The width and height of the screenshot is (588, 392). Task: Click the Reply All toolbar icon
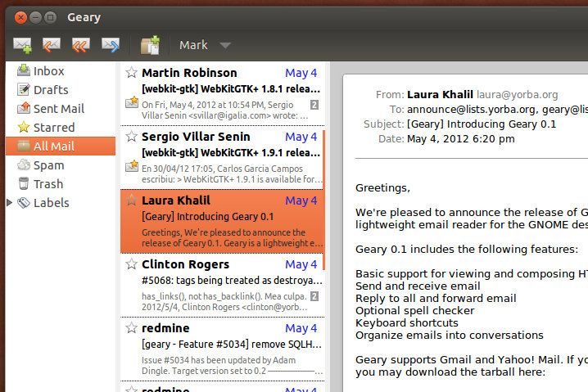tap(81, 45)
